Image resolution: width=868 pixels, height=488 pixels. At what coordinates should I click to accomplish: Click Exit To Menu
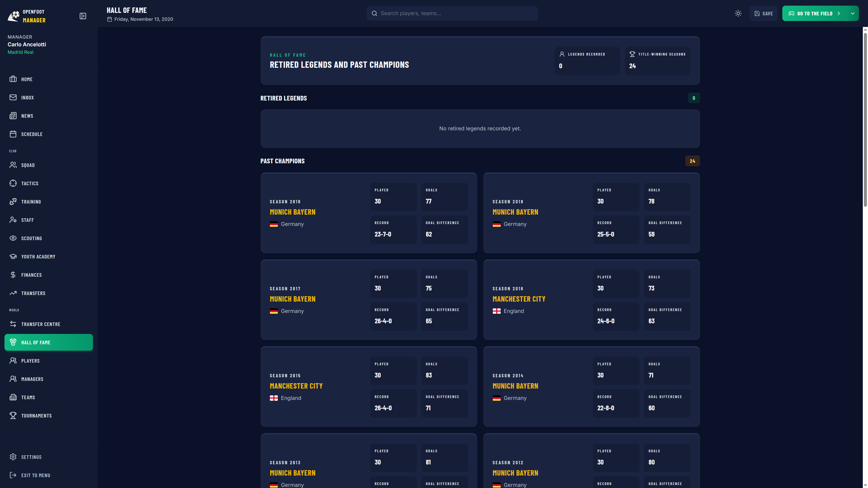[x=49, y=475]
